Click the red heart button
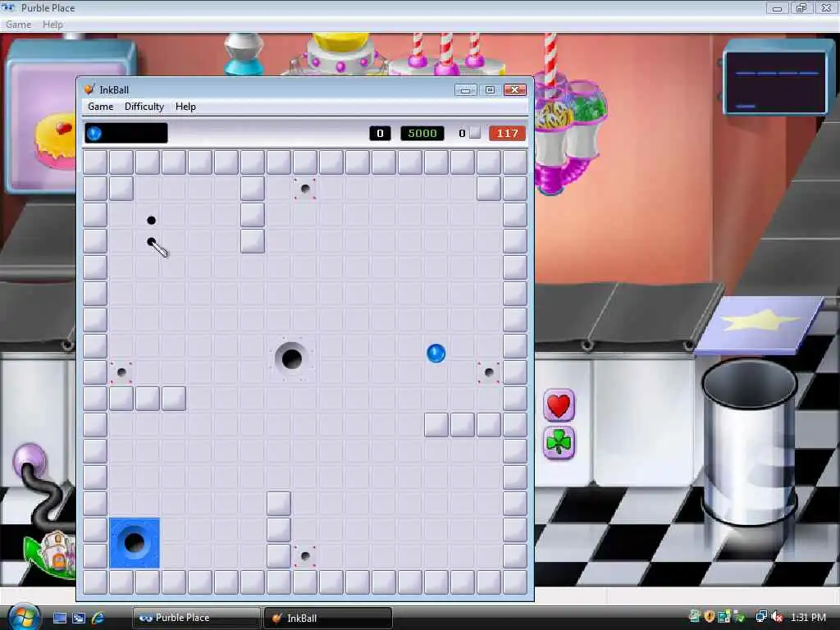The height and width of the screenshot is (630, 840). click(559, 405)
